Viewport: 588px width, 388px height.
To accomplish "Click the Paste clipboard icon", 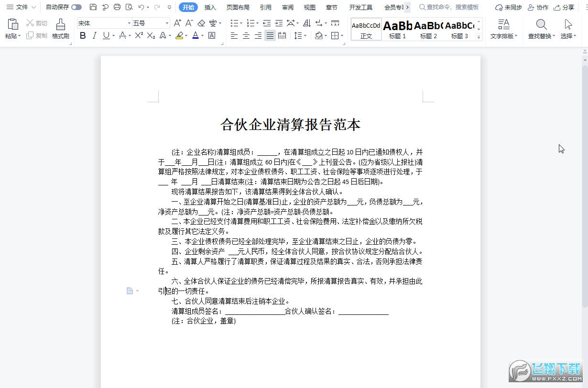I will coord(13,24).
